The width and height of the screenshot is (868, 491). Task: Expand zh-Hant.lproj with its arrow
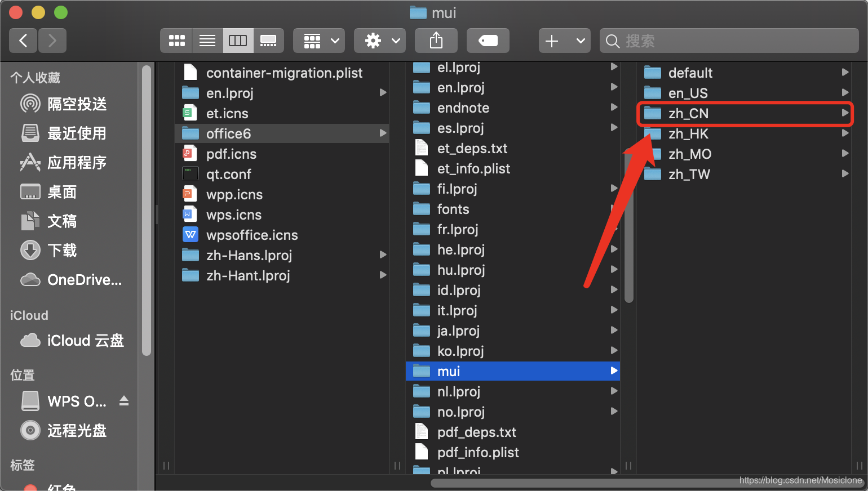coord(383,275)
